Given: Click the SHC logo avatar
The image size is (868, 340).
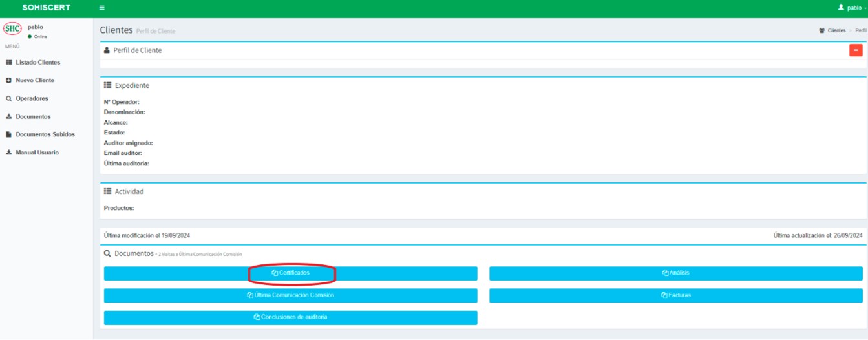Looking at the screenshot, I should tap(12, 29).
